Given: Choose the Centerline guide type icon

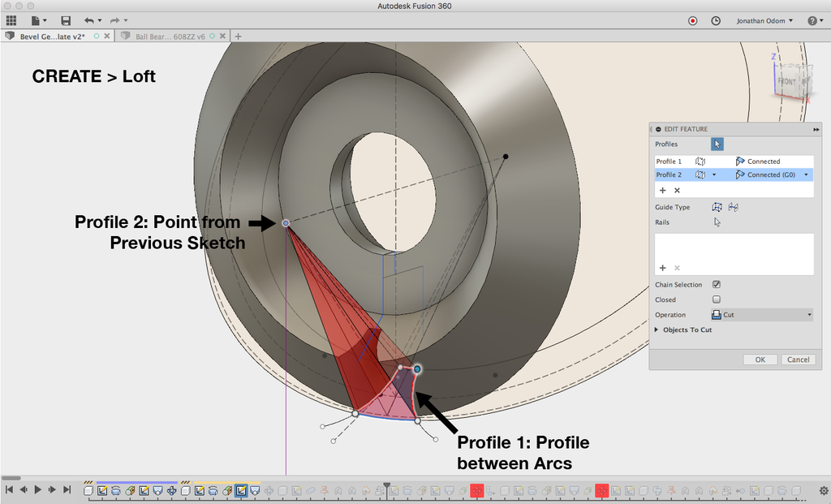Looking at the screenshot, I should (x=734, y=207).
